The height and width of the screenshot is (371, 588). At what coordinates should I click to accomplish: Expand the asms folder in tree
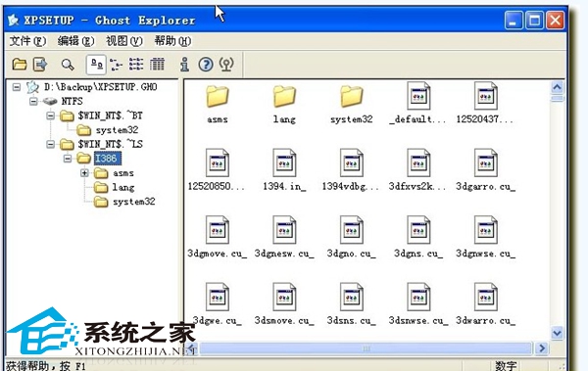(84, 173)
